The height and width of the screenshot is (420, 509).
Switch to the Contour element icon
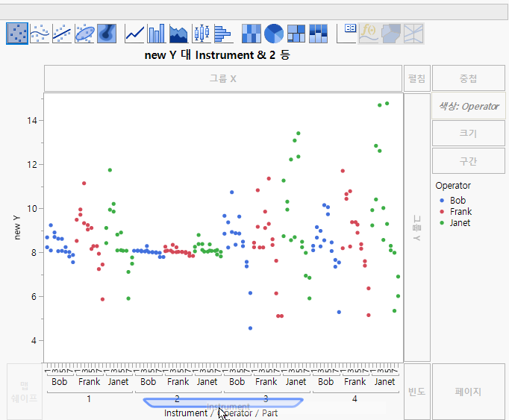click(x=107, y=34)
